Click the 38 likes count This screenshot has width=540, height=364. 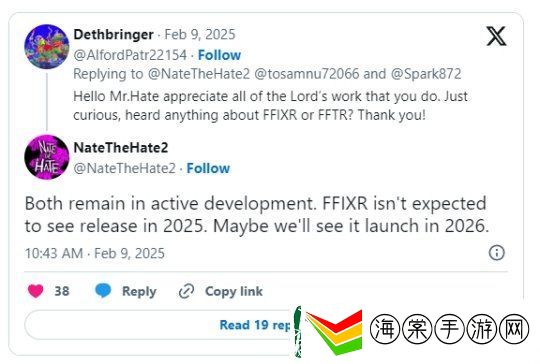click(62, 291)
